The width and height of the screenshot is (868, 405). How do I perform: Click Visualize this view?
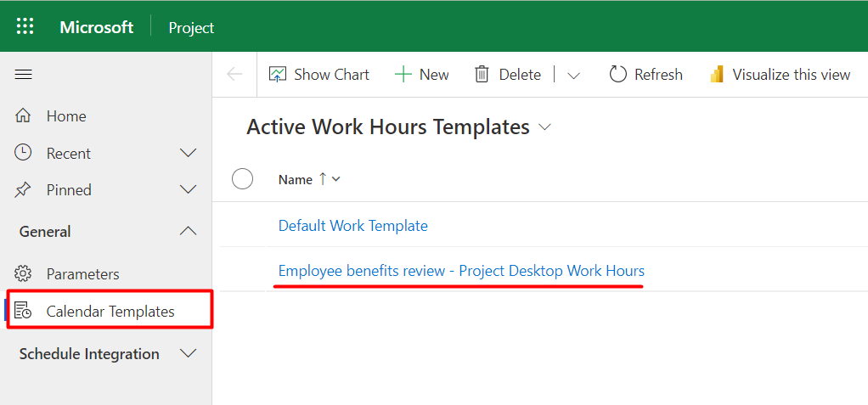(x=791, y=75)
